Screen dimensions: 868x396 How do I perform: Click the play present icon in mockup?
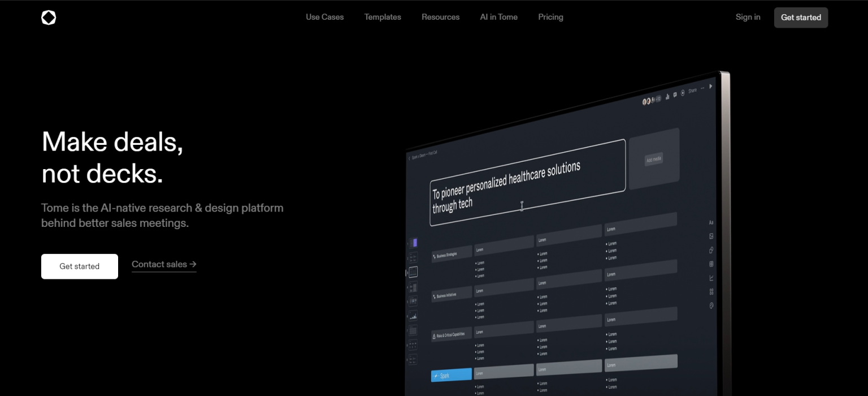711,86
